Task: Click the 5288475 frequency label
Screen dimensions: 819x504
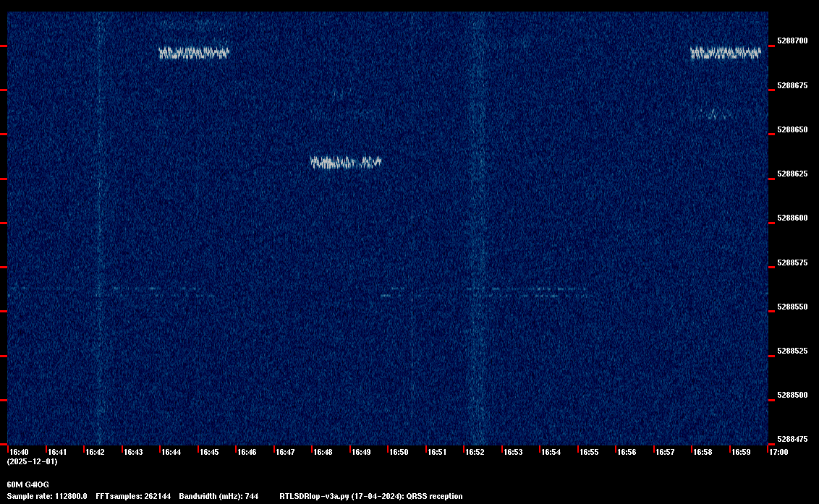Action: pyautogui.click(x=792, y=439)
